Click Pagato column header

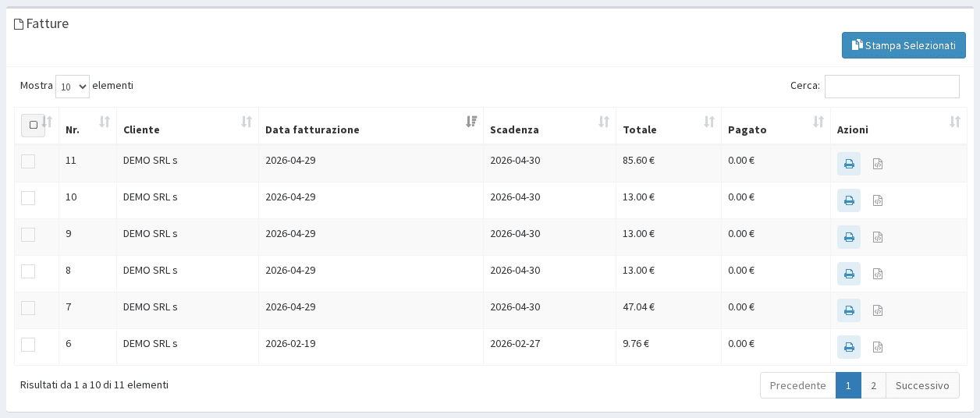point(776,126)
